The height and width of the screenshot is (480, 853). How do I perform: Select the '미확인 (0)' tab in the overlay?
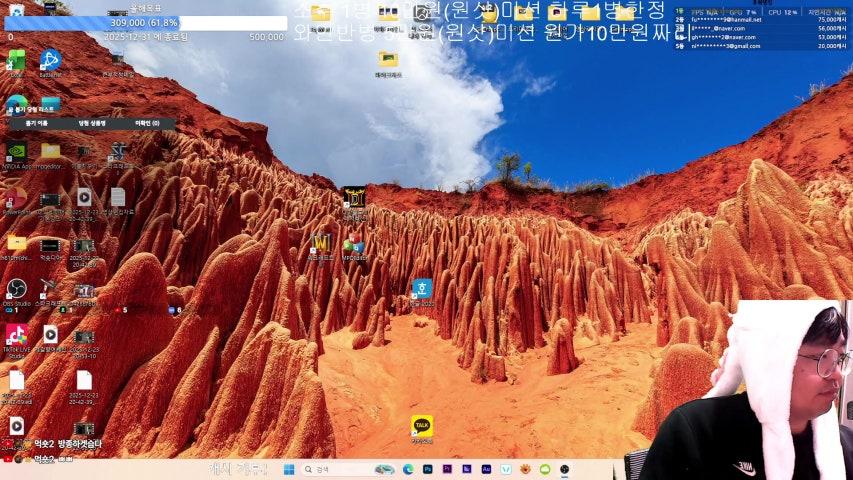tap(147, 123)
